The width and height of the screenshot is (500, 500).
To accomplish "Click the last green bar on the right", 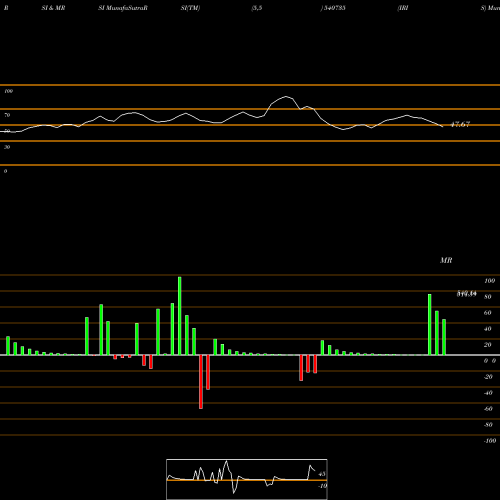I will 444,337.
